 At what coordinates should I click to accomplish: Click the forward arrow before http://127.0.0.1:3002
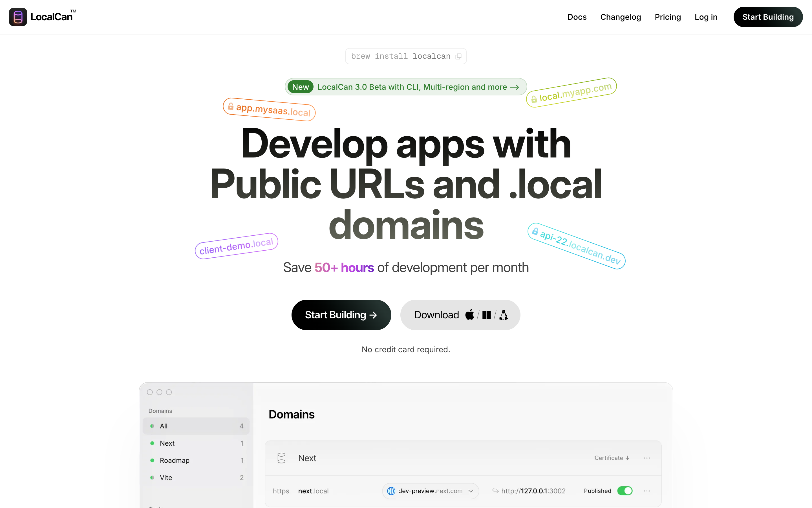point(495,491)
